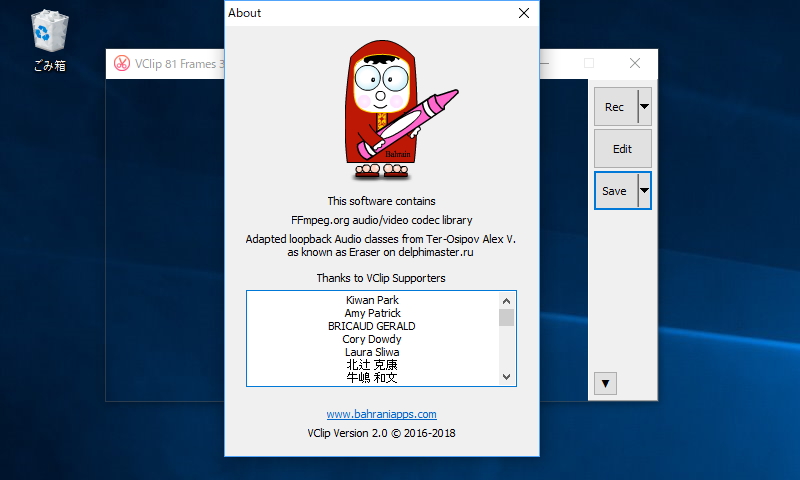The image size is (800, 480).
Task: Click the maximize button of VClip window
Action: coord(589,63)
